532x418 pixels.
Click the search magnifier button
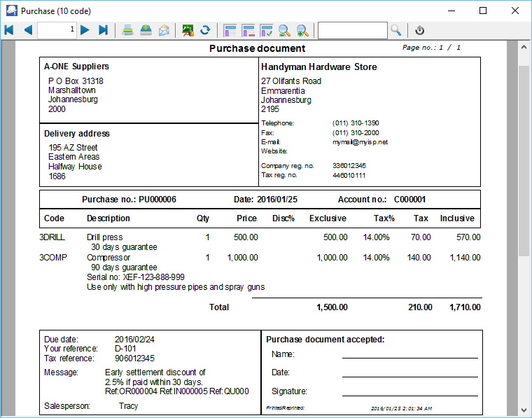pos(396,30)
